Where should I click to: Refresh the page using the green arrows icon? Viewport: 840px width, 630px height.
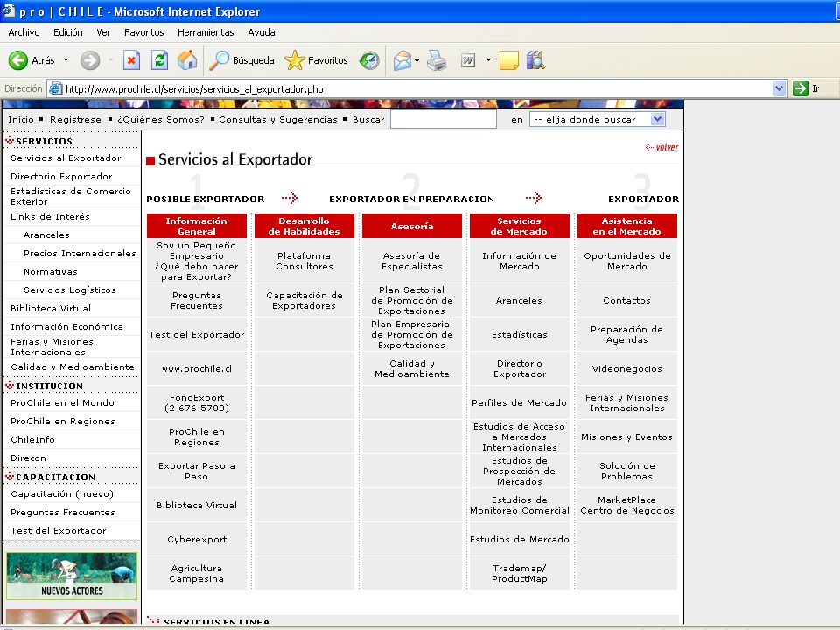(x=159, y=60)
